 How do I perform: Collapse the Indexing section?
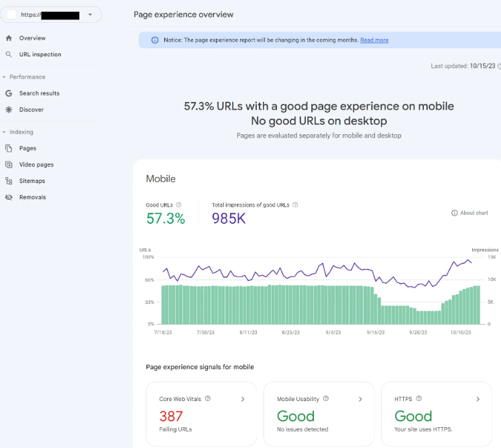4,132
